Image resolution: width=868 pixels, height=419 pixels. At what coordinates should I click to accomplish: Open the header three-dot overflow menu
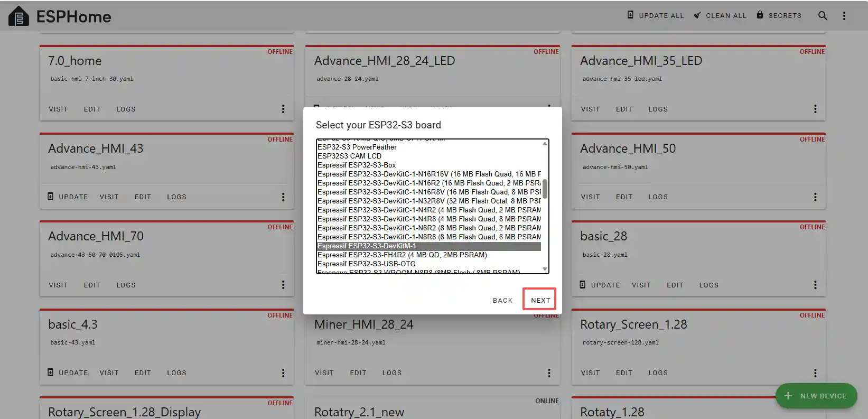point(844,16)
